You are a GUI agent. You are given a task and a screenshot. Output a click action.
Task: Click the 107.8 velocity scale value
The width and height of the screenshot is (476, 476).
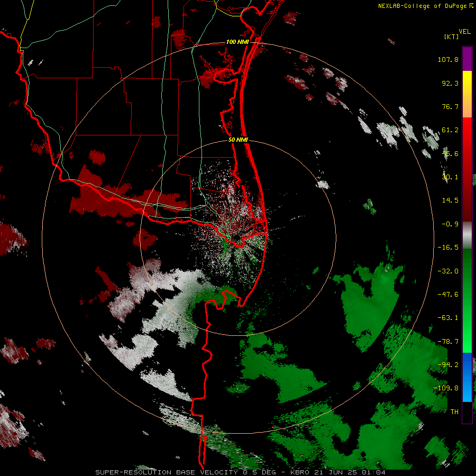tap(448, 59)
